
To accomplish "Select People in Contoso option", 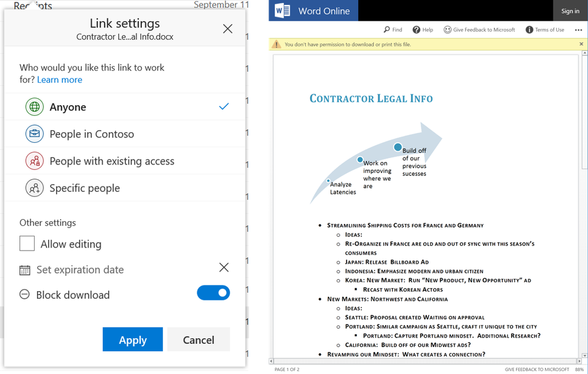I will [125, 134].
